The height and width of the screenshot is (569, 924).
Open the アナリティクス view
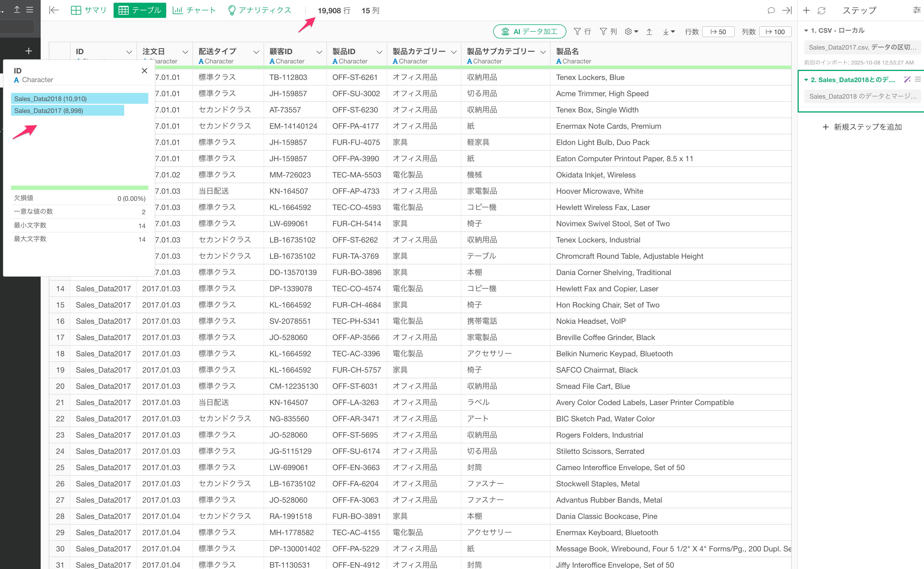tap(260, 10)
